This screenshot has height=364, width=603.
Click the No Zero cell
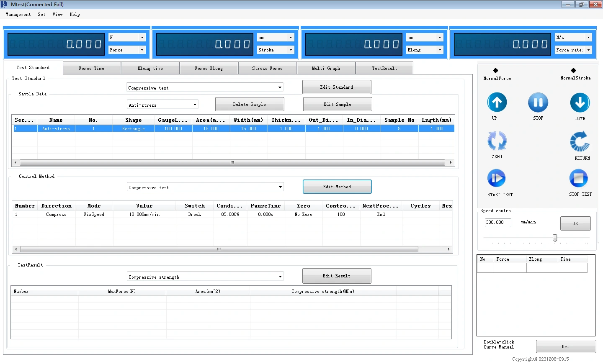pos(304,214)
